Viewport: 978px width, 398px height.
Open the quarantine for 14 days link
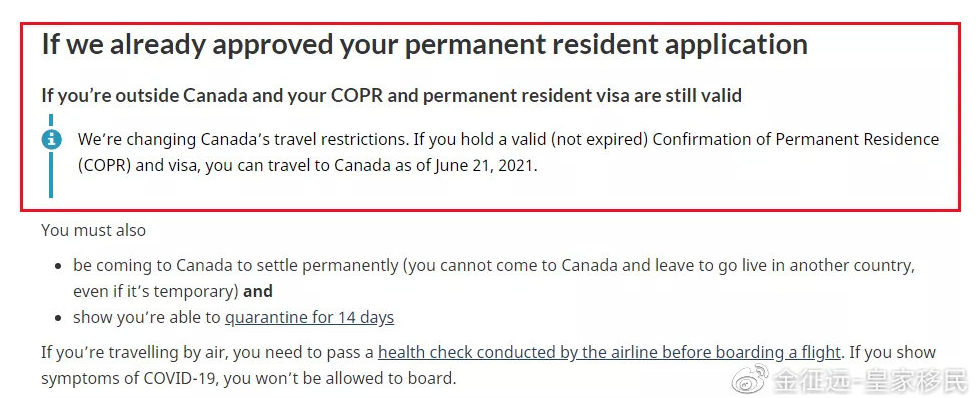click(309, 318)
